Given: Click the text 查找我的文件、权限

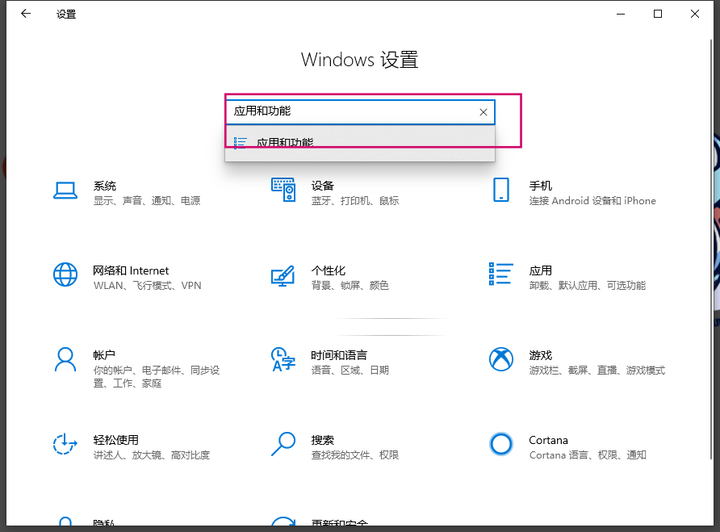Looking at the screenshot, I should tap(355, 455).
